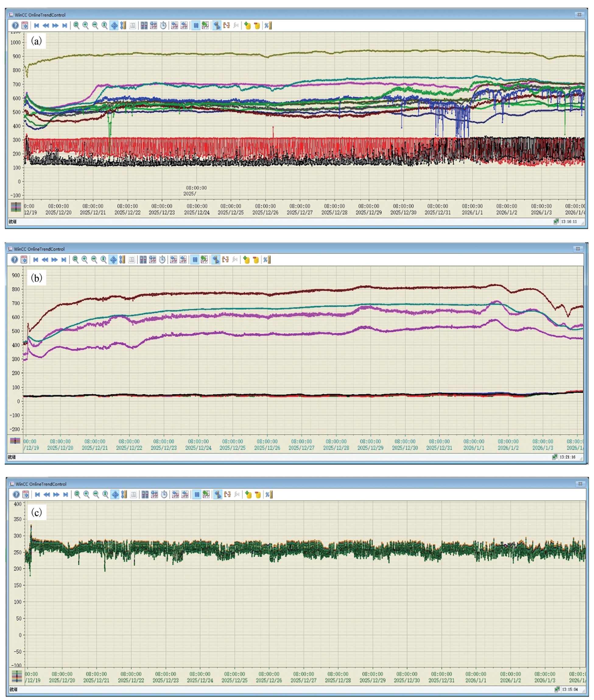This screenshot has width=594, height=700.
Task: Define statistics area in bottom window
Action: (228, 495)
